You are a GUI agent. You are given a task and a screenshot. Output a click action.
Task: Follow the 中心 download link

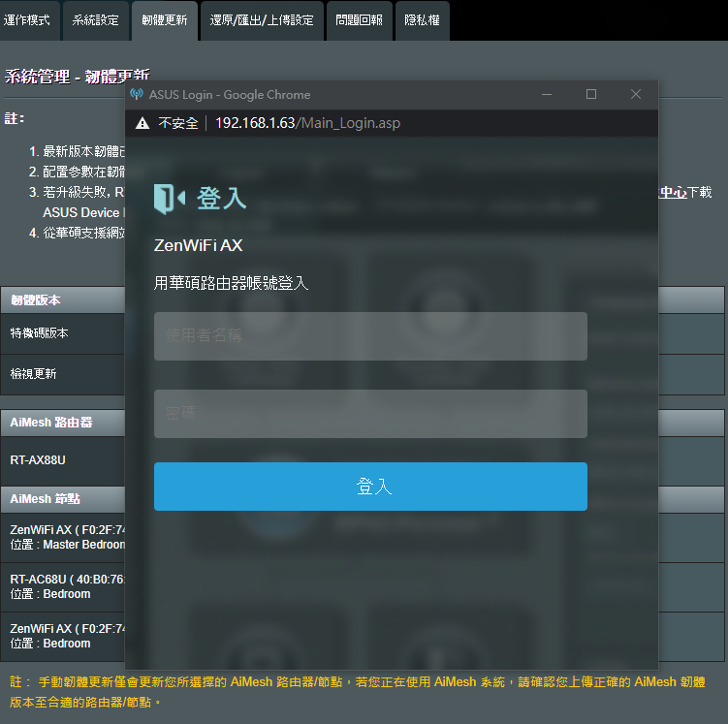tap(673, 193)
